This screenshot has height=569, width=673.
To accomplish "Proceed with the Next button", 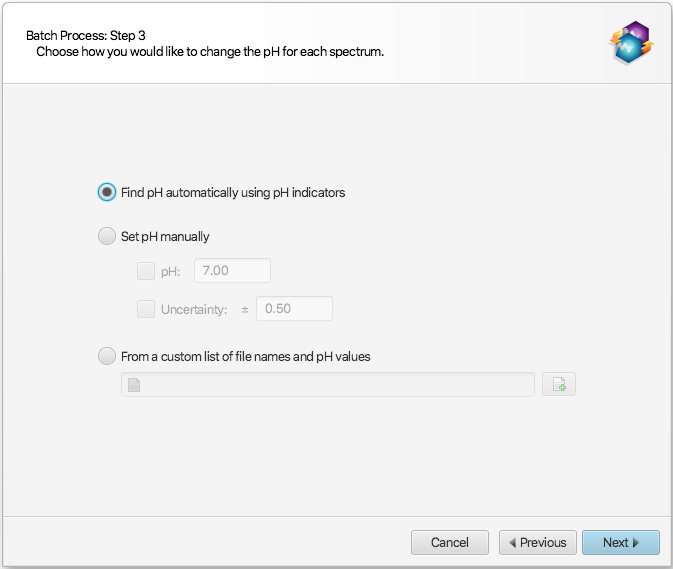I will click(620, 543).
